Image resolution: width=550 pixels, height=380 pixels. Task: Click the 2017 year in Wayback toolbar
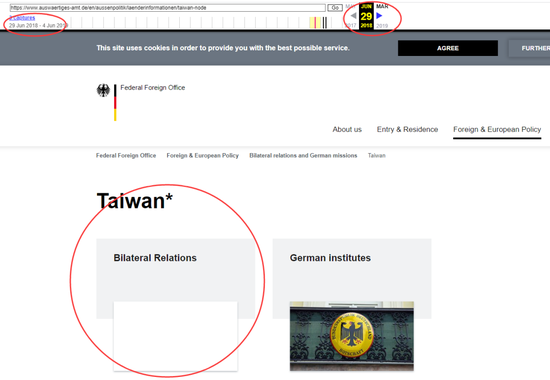(351, 26)
